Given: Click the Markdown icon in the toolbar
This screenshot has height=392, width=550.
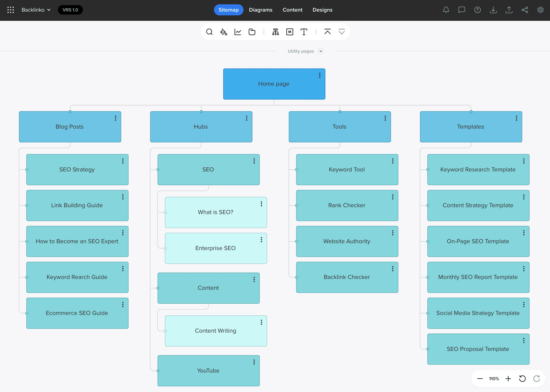Looking at the screenshot, I should [290, 32].
